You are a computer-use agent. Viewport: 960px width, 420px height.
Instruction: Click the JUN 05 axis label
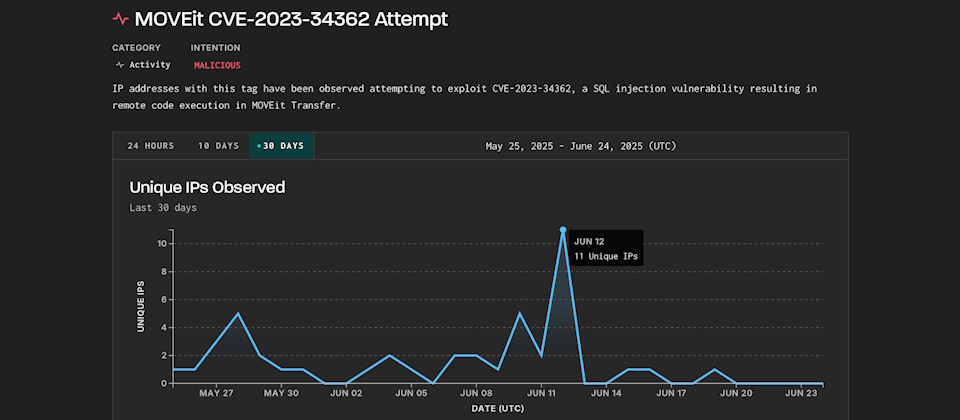[x=411, y=393]
